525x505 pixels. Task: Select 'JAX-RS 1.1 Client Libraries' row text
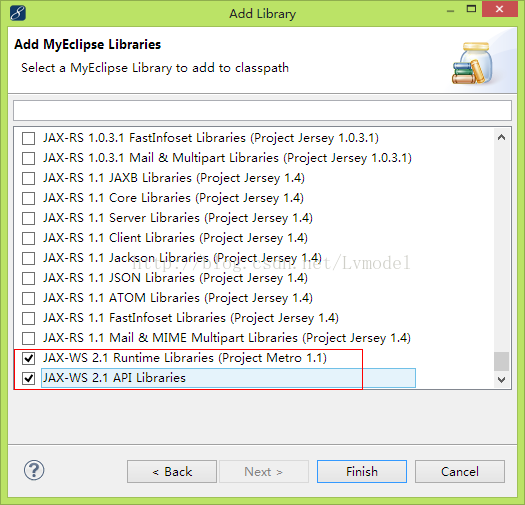175,238
